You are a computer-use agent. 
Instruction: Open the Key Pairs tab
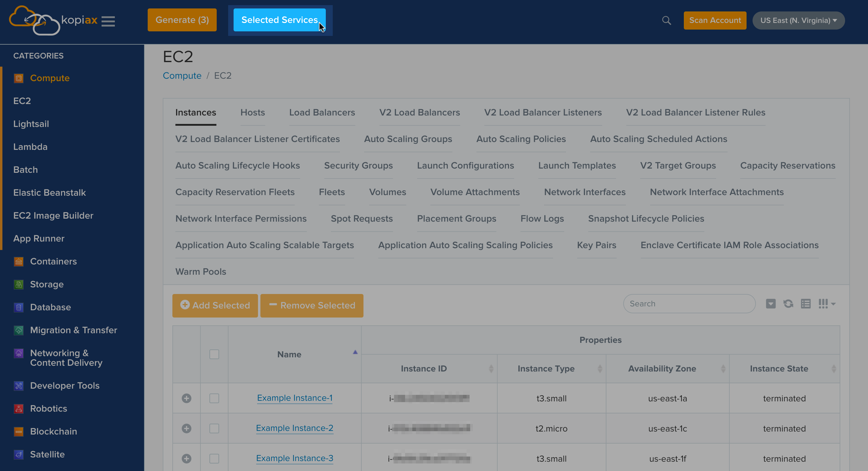(x=596, y=245)
